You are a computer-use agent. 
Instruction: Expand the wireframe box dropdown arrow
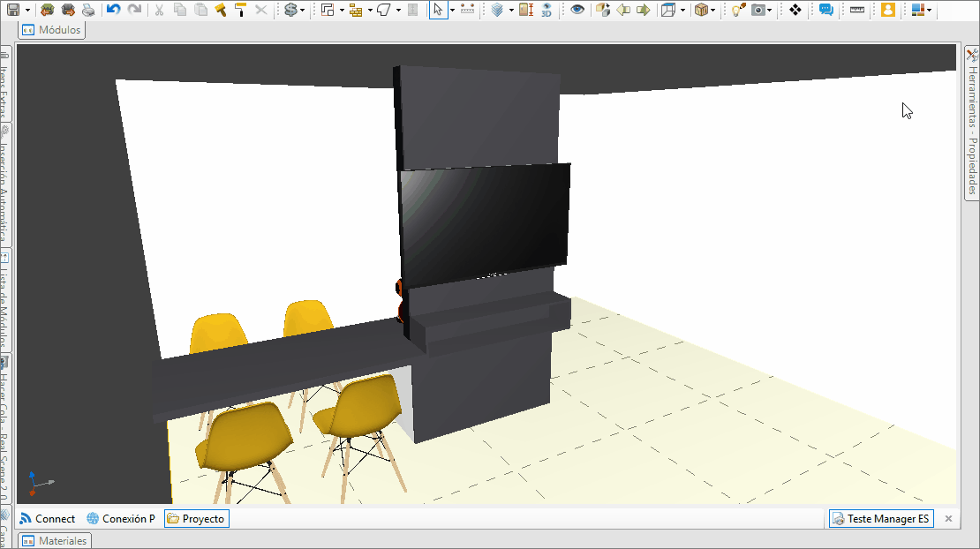682,10
